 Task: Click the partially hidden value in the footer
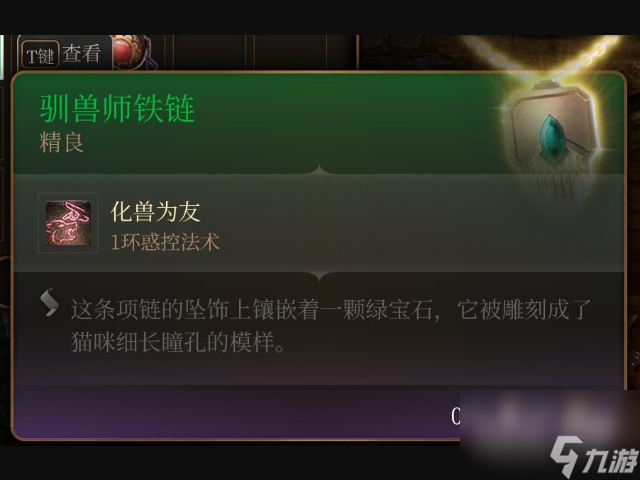tap(455, 416)
